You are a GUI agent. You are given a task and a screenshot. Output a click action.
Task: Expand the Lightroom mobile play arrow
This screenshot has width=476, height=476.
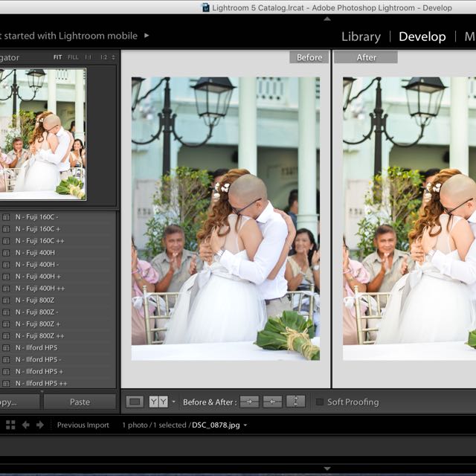pos(147,36)
